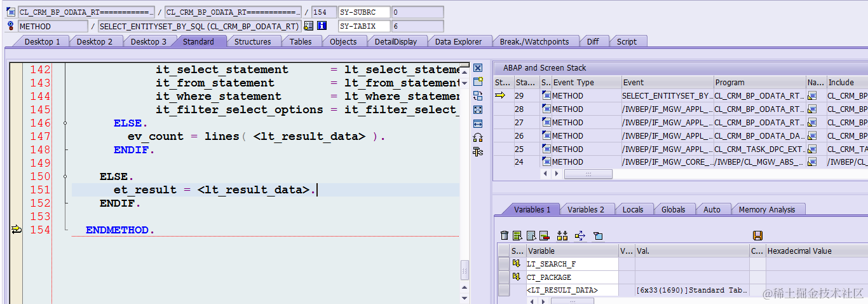Click the grey list icon left of the red-marked icon
Viewport: 868px width, 304px height.
531,236
